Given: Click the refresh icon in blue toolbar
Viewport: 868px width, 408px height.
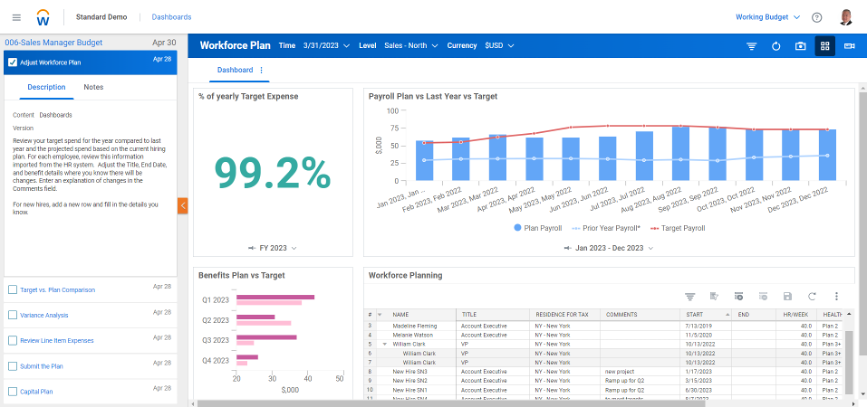Looking at the screenshot, I should pos(777,46).
